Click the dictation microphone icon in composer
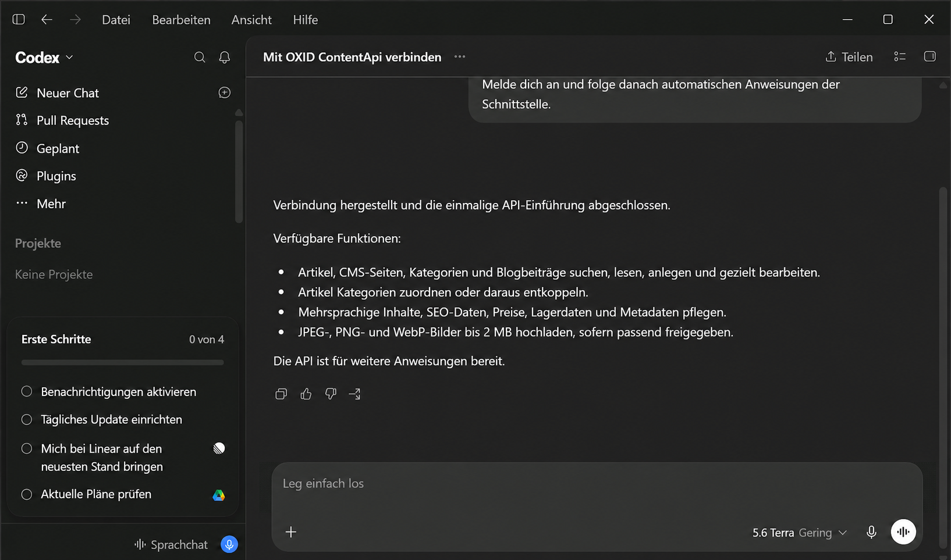The width and height of the screenshot is (951, 560). pos(871,532)
